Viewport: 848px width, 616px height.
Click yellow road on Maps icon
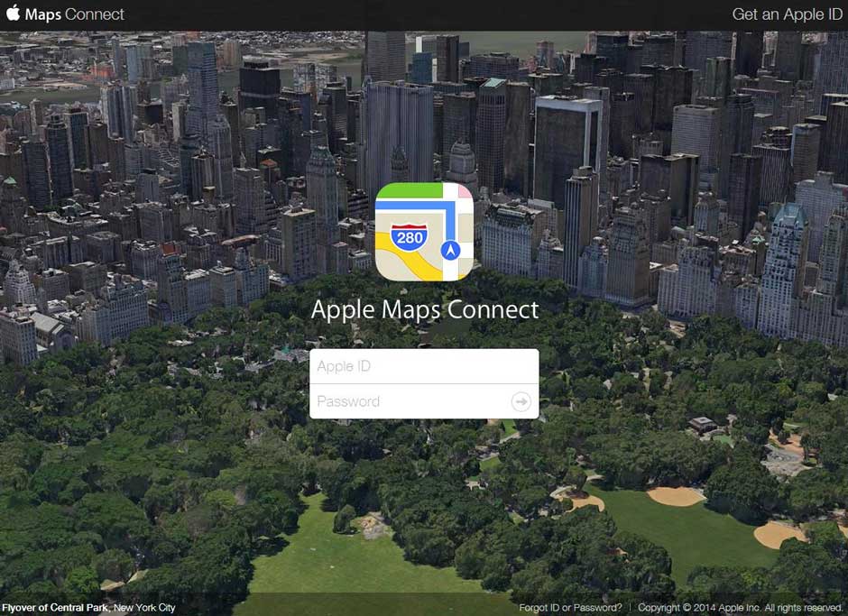point(406,264)
